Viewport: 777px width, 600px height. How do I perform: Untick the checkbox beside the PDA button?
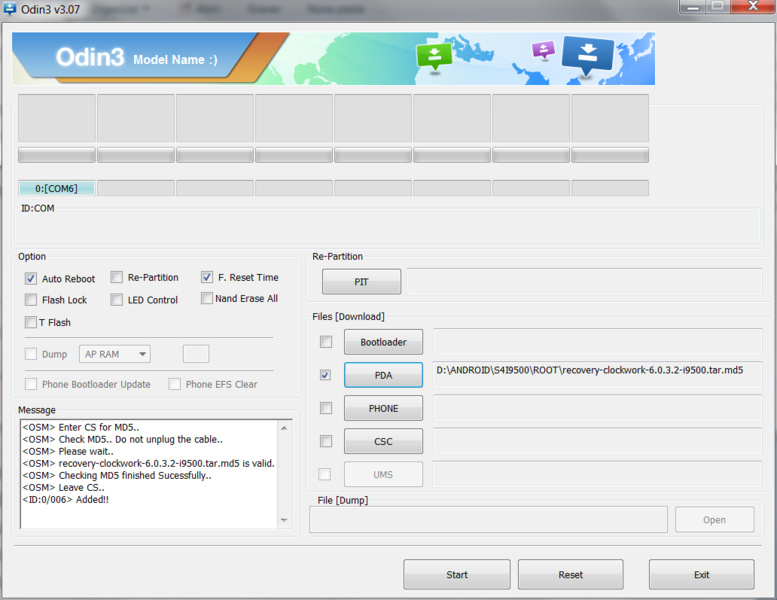326,375
